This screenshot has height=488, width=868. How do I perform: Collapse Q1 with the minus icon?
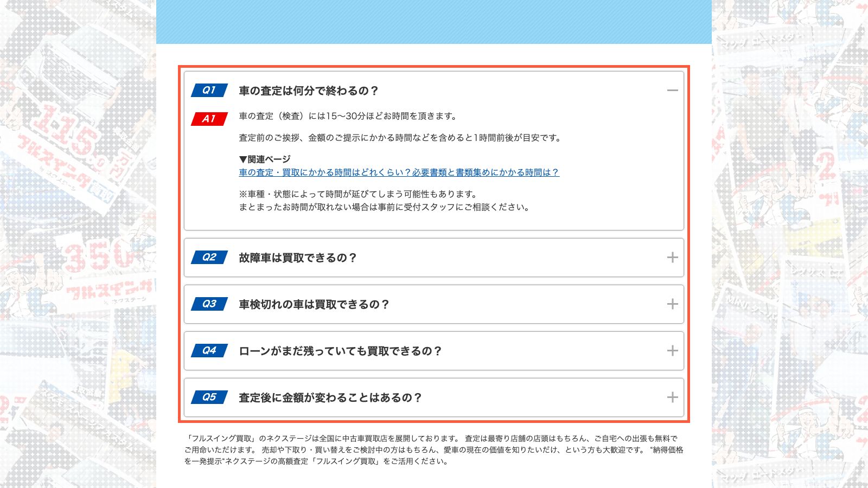tap(672, 91)
